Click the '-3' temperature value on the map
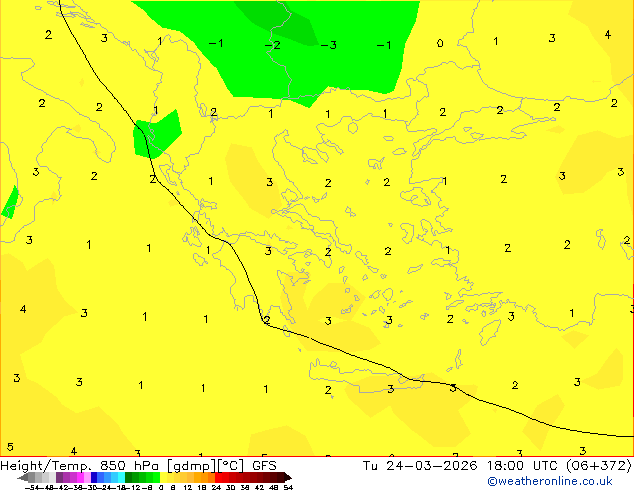 point(329,45)
